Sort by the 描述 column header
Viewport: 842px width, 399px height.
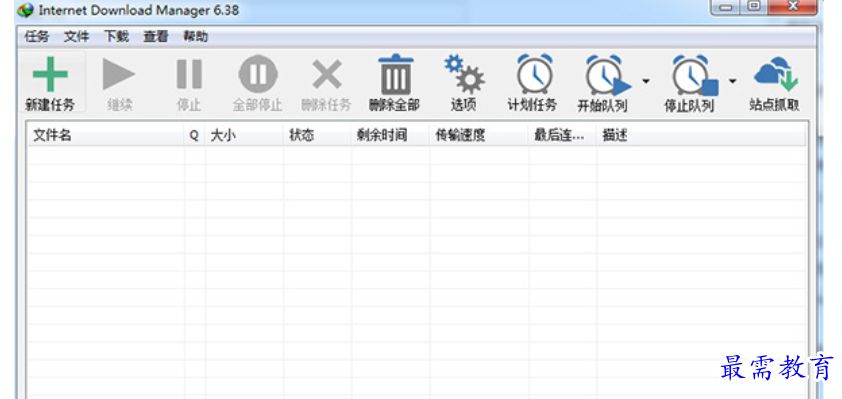click(701, 135)
